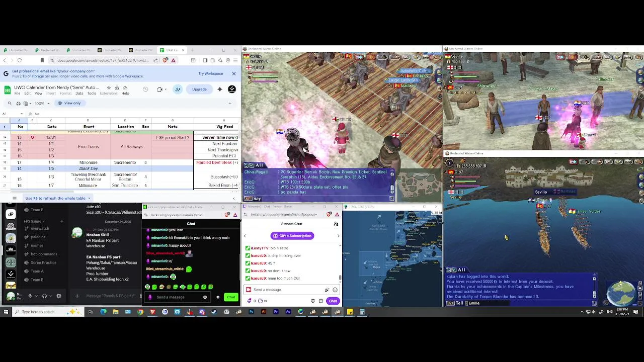This screenshot has height=362, width=644.
Task: Open the Help menu in Sheets
Action: [x=125, y=94]
